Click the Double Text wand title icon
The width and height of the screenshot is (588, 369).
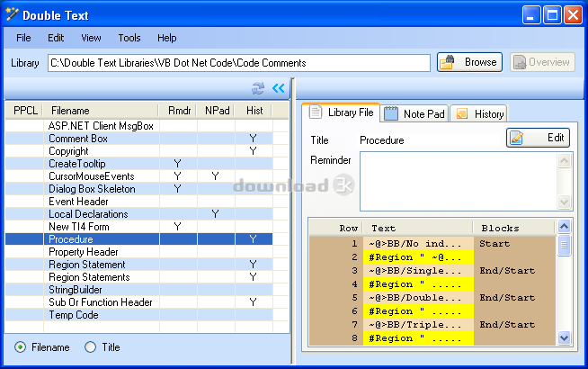(x=12, y=14)
